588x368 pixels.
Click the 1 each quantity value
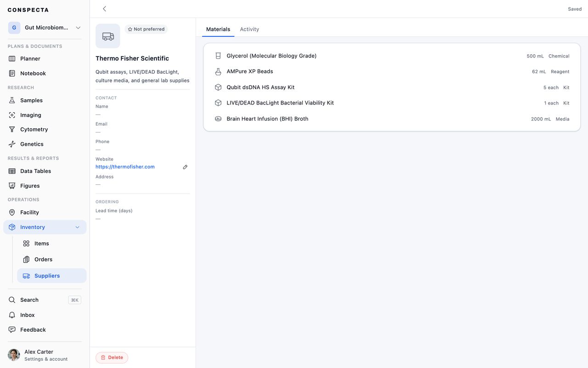tap(551, 103)
